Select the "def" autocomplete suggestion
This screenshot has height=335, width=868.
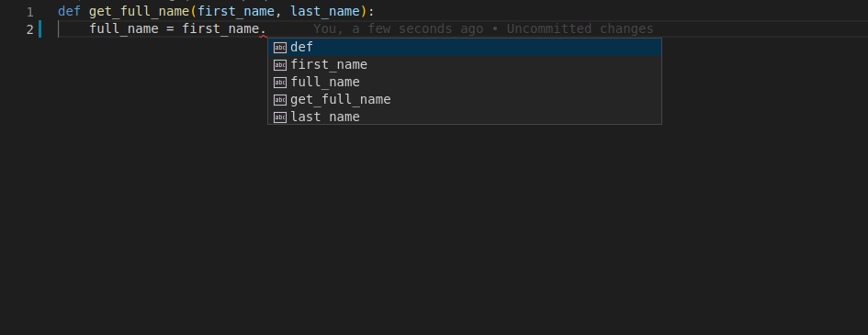(x=465, y=47)
